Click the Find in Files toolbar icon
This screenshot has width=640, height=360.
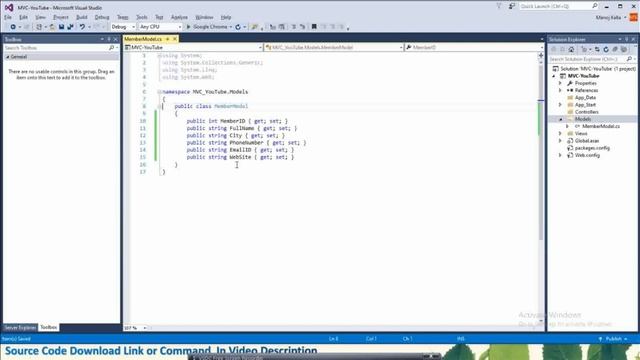pos(255,27)
